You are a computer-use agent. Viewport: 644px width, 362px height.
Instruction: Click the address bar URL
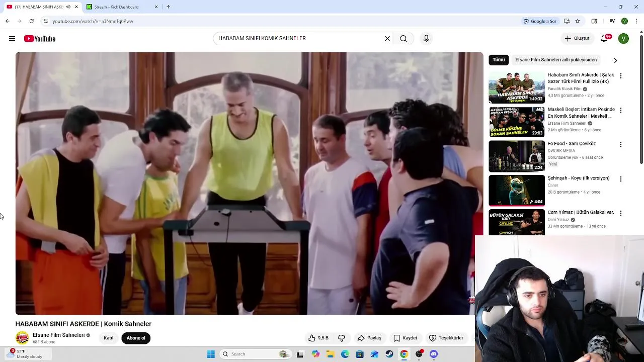point(93,21)
